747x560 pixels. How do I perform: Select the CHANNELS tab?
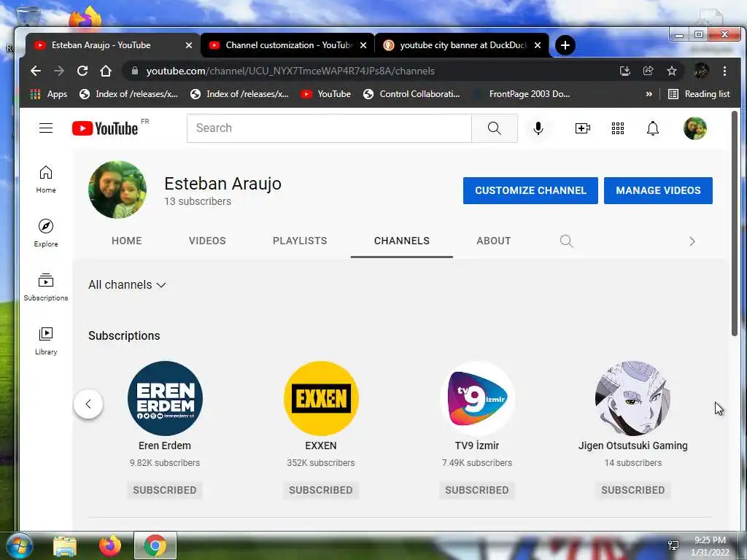click(402, 241)
